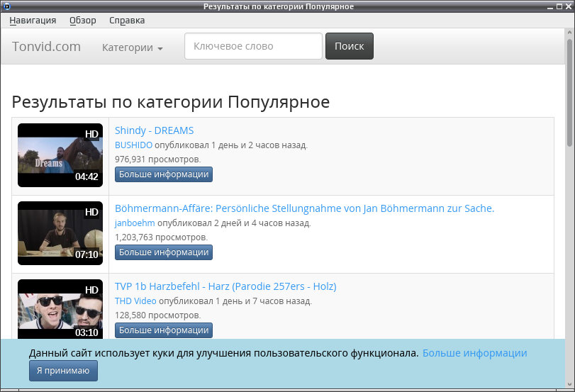Open the Shindy - DREAMS video thumbnail

point(60,155)
